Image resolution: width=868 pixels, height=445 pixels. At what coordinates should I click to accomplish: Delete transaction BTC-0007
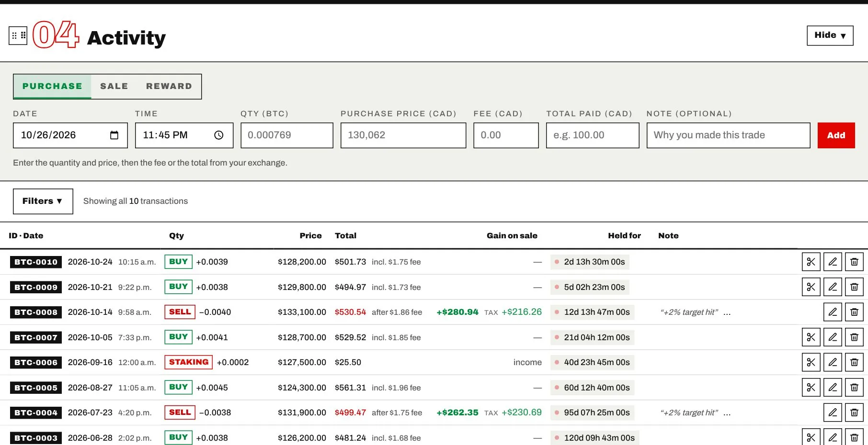pos(854,337)
